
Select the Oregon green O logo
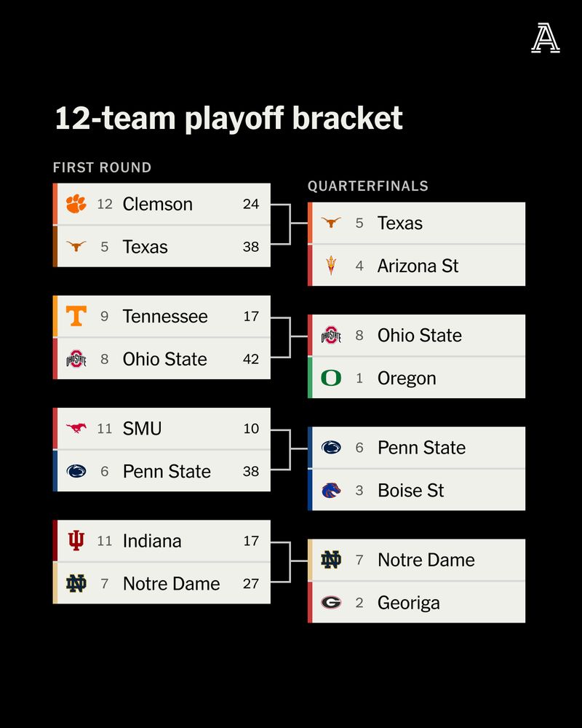pos(331,378)
